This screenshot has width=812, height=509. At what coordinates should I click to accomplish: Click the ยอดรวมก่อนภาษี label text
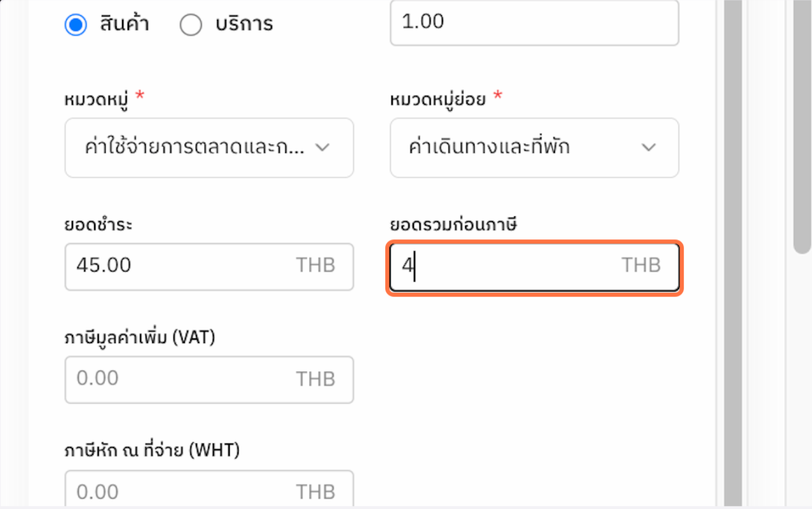(452, 224)
